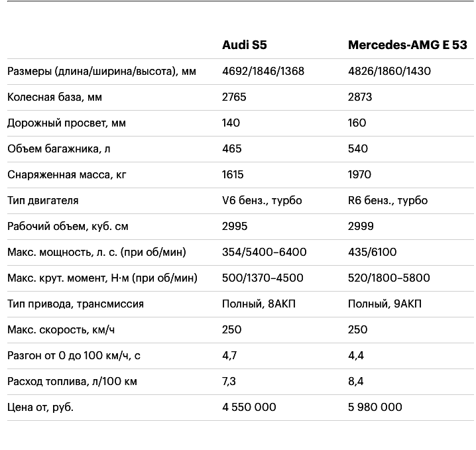Image resolution: width=476 pixels, height=450 pixels.
Task: Click the Mercedes power value 435/6100
Action: (373, 252)
